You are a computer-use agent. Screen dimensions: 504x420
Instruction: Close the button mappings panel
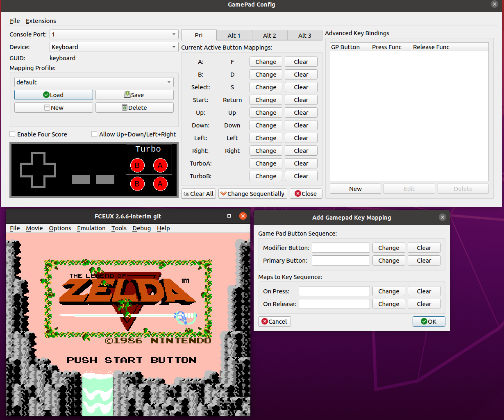[306, 193]
